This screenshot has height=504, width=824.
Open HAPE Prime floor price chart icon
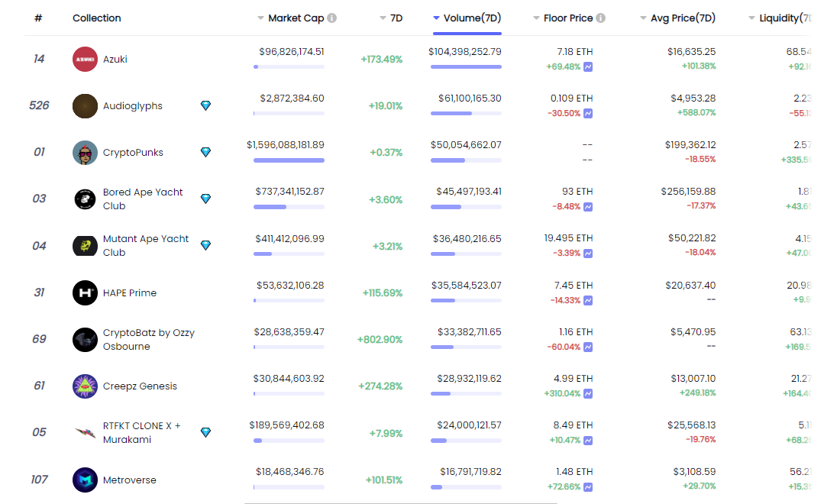[x=588, y=301]
